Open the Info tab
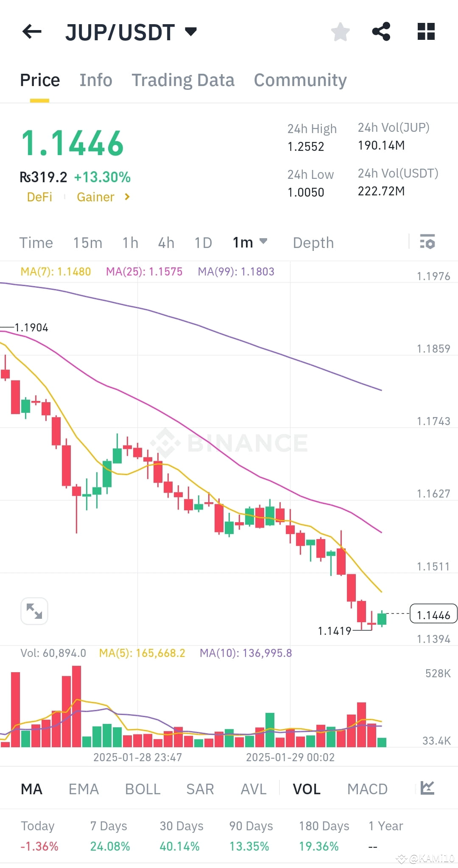The width and height of the screenshot is (458, 868). (x=95, y=80)
